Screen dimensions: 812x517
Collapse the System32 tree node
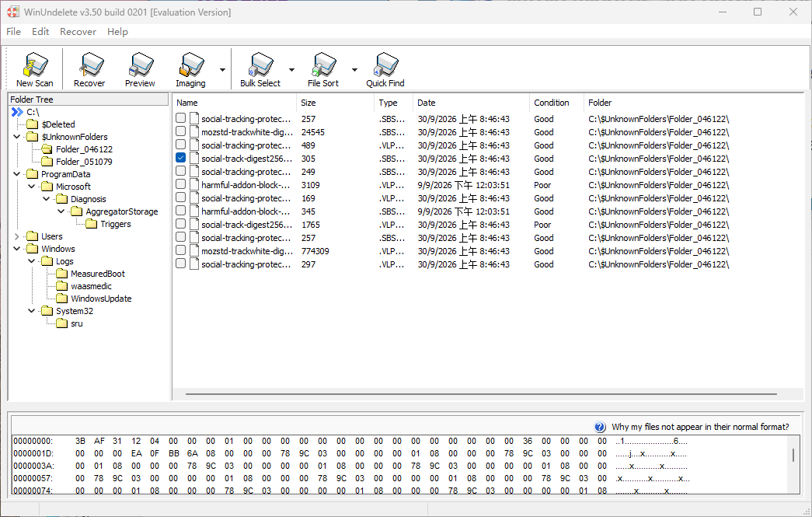32,311
